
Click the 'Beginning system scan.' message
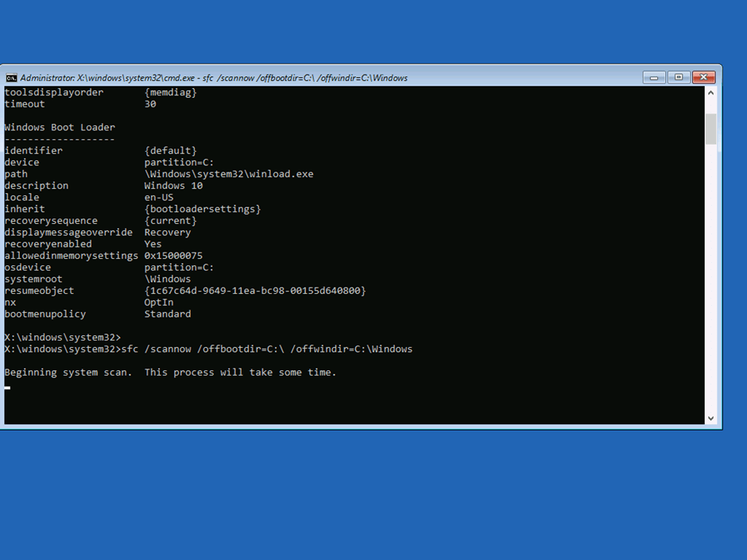point(68,373)
